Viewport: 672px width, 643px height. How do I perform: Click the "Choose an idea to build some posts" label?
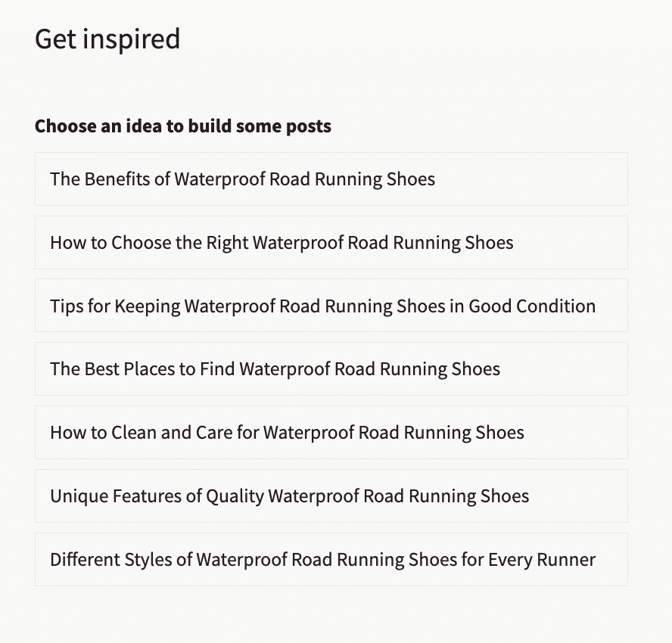(x=182, y=126)
